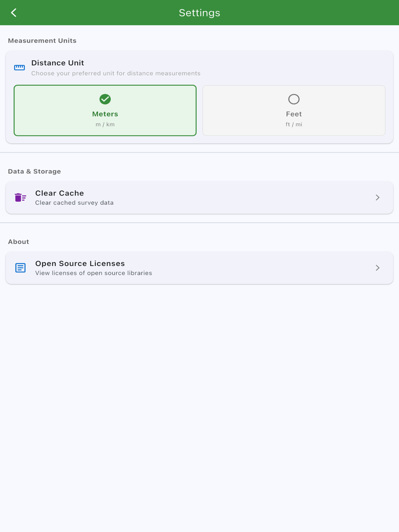Tap the Clear Cache title text
The width and height of the screenshot is (399, 532).
pos(60,193)
